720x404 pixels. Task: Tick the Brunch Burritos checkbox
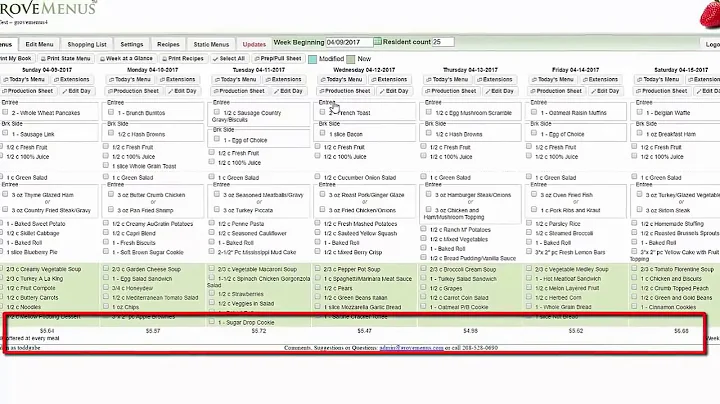(111, 112)
